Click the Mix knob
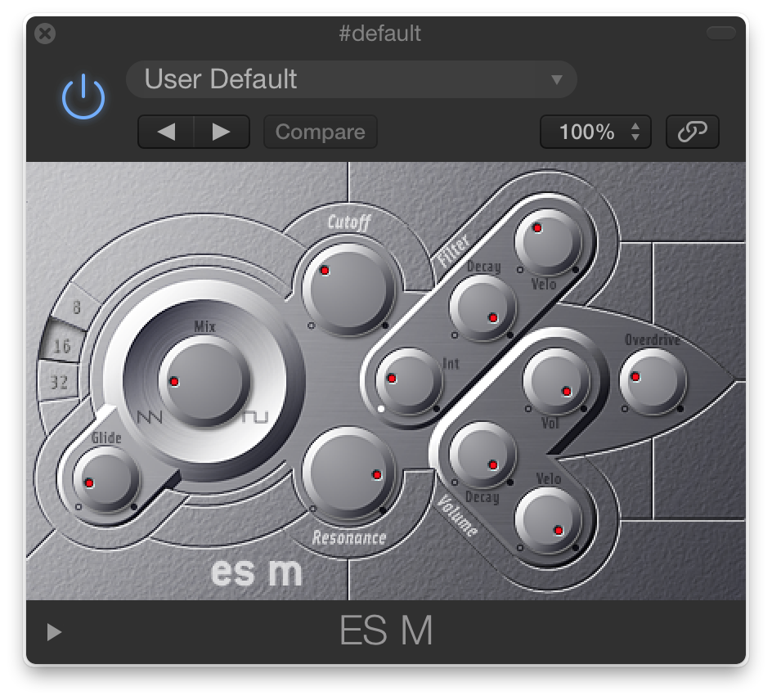This screenshot has height=700, width=772. tap(204, 382)
